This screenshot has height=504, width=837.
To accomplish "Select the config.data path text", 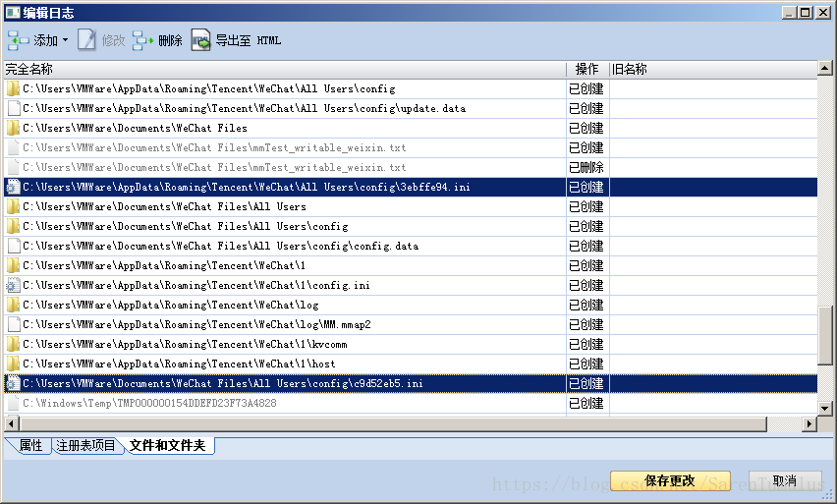I will click(x=220, y=247).
